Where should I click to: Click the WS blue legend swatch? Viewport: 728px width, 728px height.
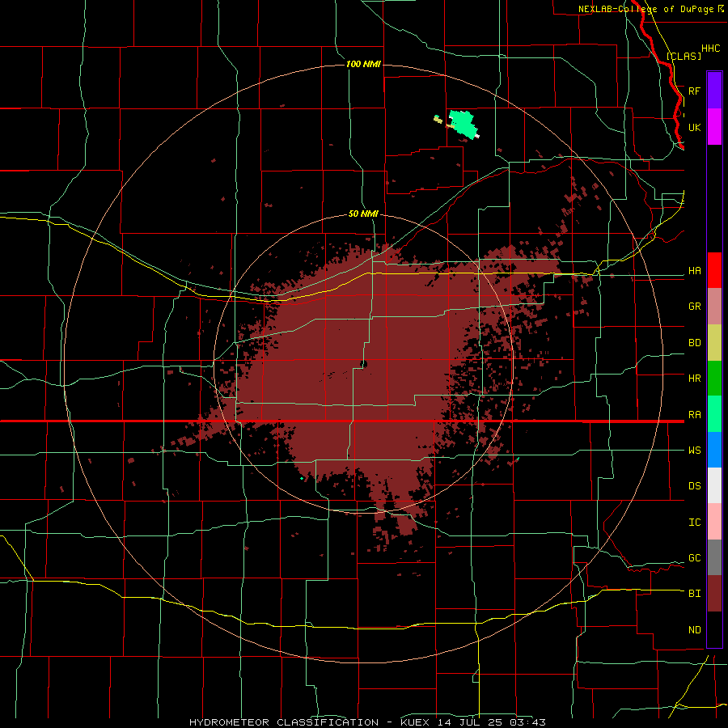(714, 450)
